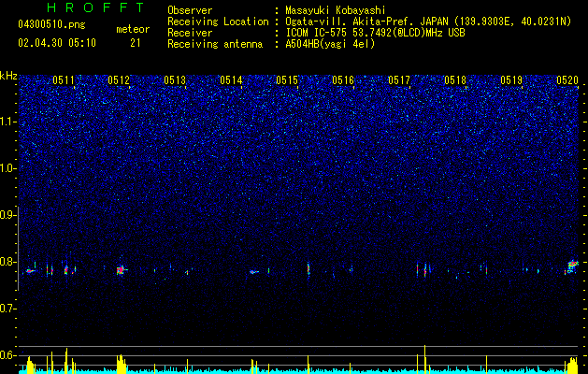
Task: Select observer name Masayuki Kobayashi
Action: [336, 10]
